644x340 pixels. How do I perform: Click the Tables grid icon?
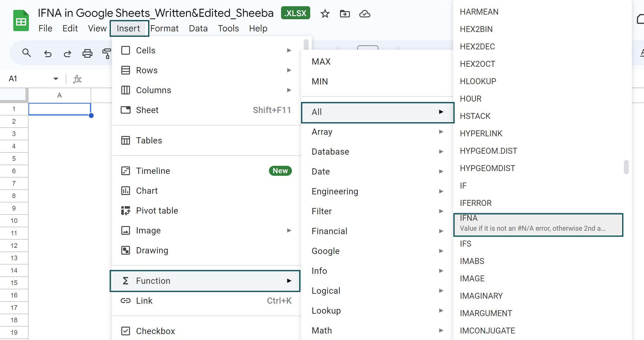click(x=126, y=140)
